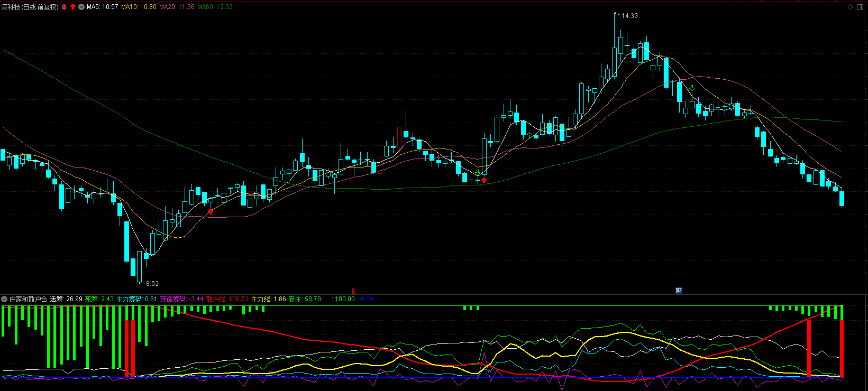
Task: Click the 活筹: 26.99 value
Action: [66, 299]
